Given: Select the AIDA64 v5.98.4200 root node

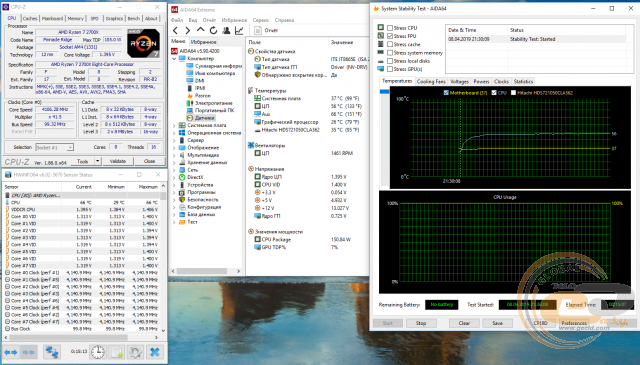Looking at the screenshot, I should click(x=196, y=51).
